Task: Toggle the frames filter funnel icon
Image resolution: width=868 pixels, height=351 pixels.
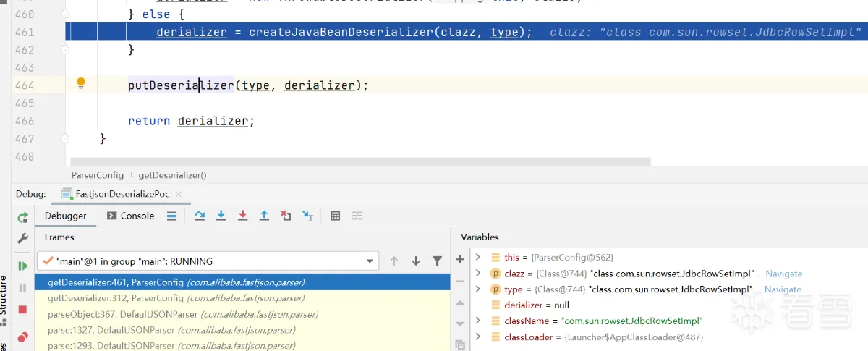Action: click(x=437, y=261)
